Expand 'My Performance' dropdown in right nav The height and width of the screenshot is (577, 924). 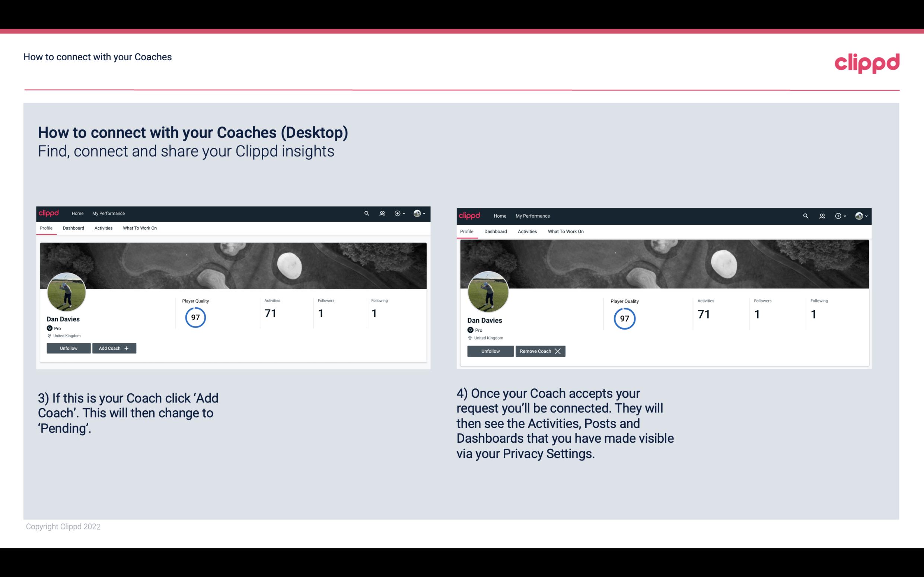(x=533, y=215)
